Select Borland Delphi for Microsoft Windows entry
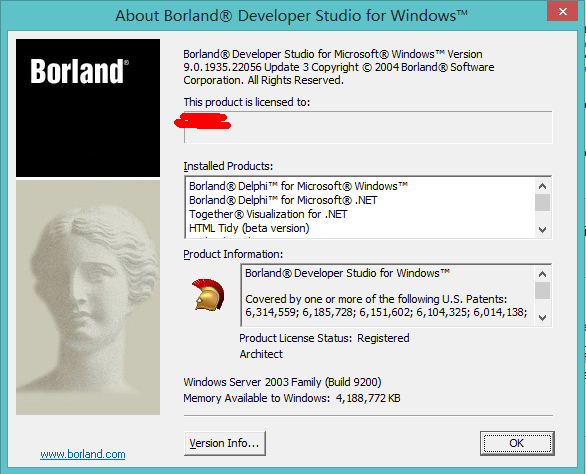 [298, 186]
